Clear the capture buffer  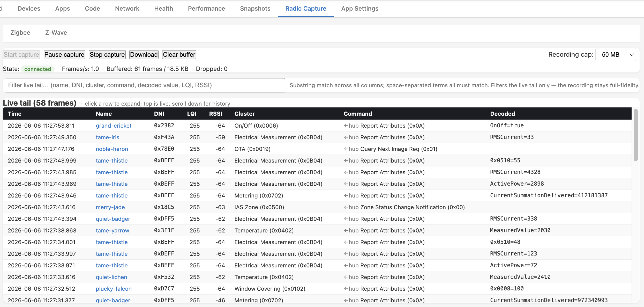click(179, 55)
